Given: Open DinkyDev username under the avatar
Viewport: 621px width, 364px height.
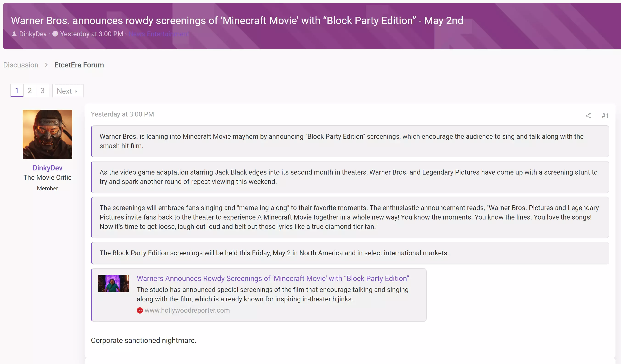Looking at the screenshot, I should (47, 168).
